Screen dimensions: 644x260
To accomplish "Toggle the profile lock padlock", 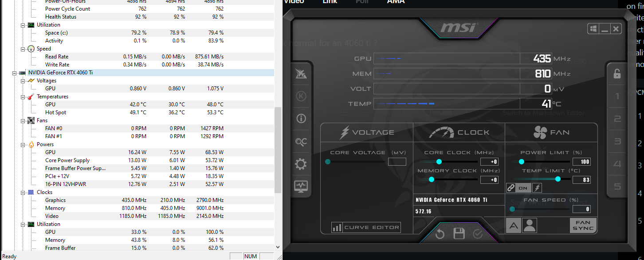I will (617, 74).
